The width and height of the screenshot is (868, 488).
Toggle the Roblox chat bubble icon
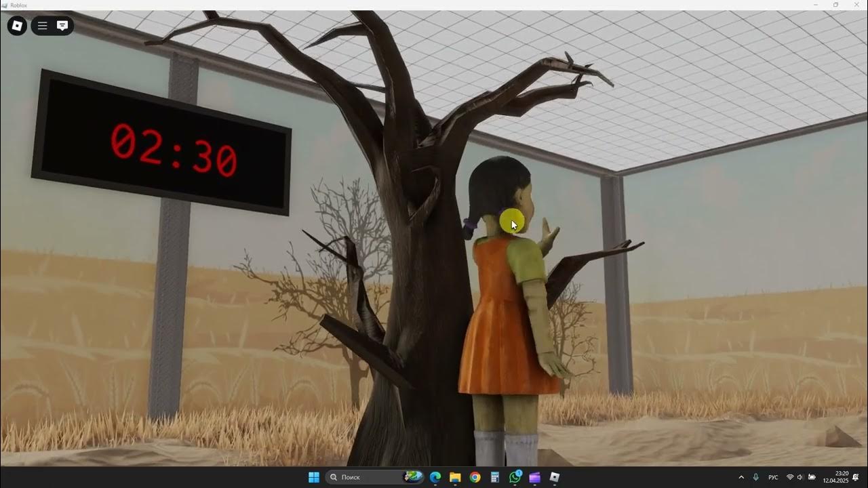[62, 26]
